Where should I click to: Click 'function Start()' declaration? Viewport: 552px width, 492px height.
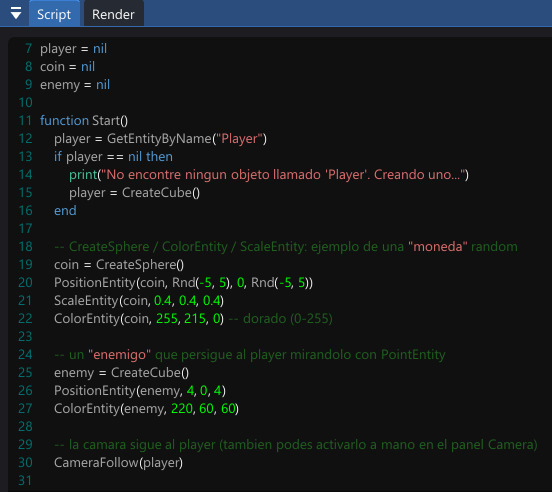click(x=84, y=121)
